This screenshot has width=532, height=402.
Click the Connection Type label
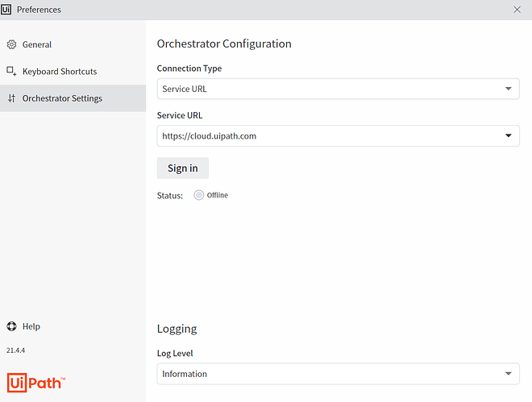[x=189, y=68]
